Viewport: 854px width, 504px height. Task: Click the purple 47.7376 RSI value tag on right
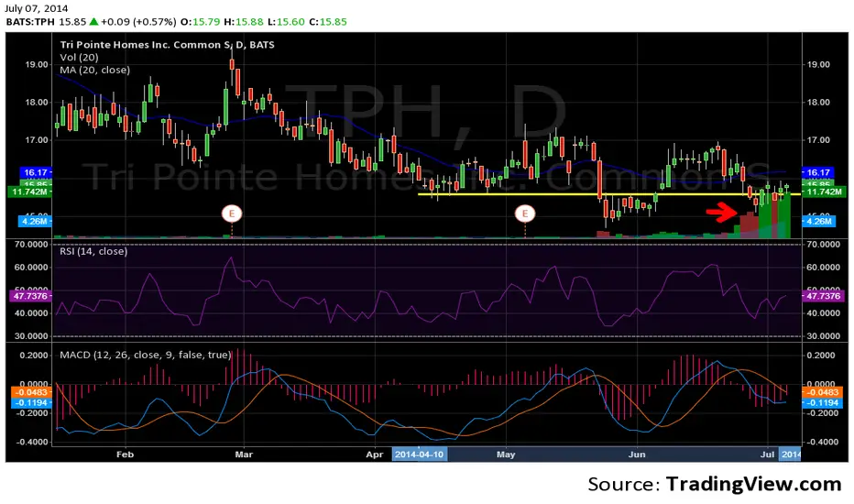pos(823,296)
